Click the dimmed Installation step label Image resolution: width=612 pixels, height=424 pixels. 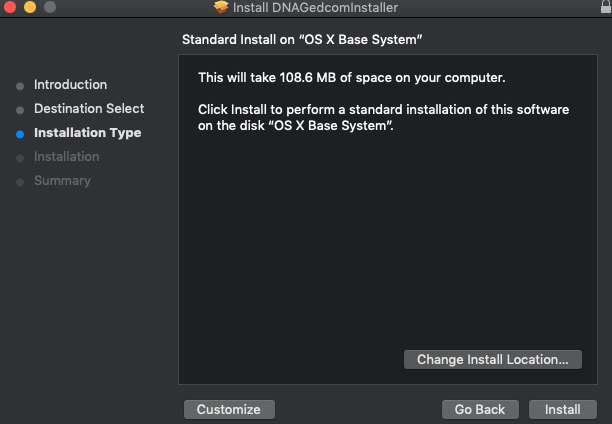coord(66,157)
